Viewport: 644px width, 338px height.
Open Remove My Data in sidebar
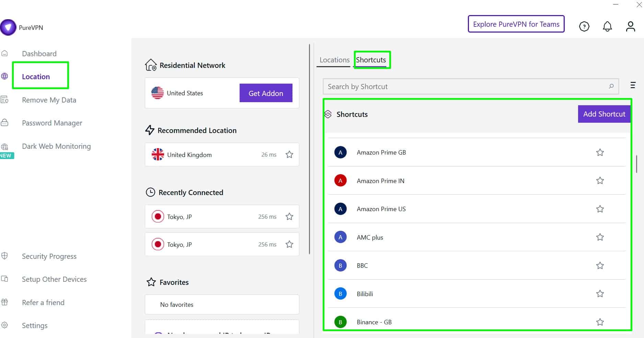[x=49, y=100]
